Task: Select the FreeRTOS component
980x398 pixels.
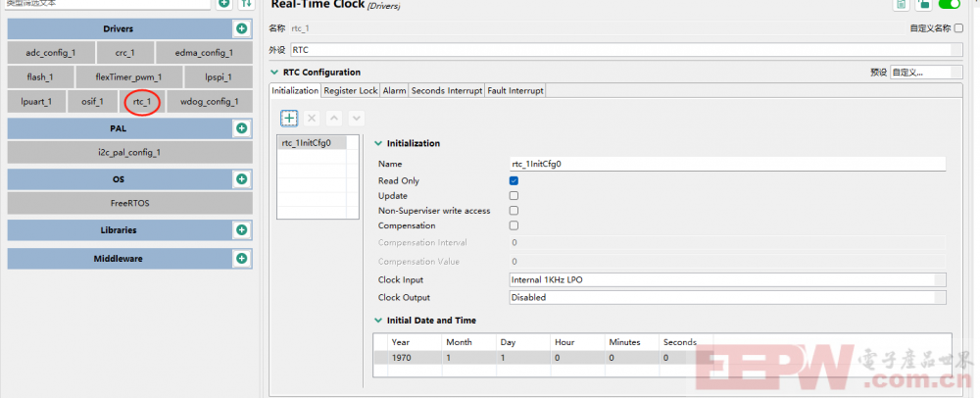Action: 129,203
